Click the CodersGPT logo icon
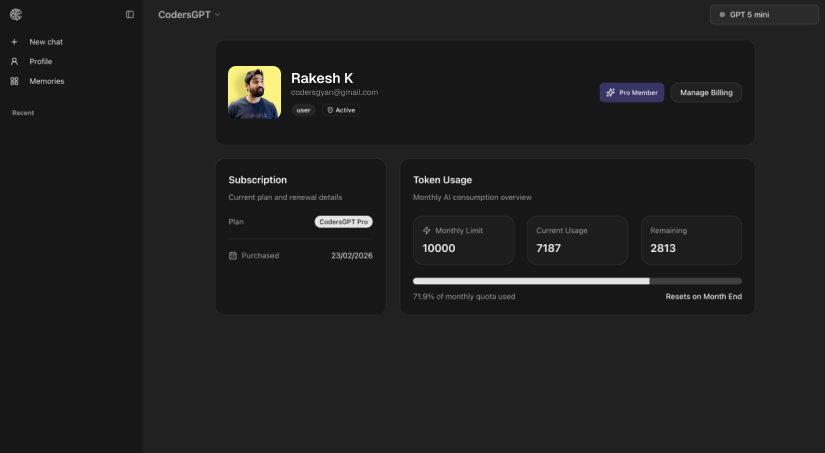Screen dimensions: 825x453 coord(16,15)
